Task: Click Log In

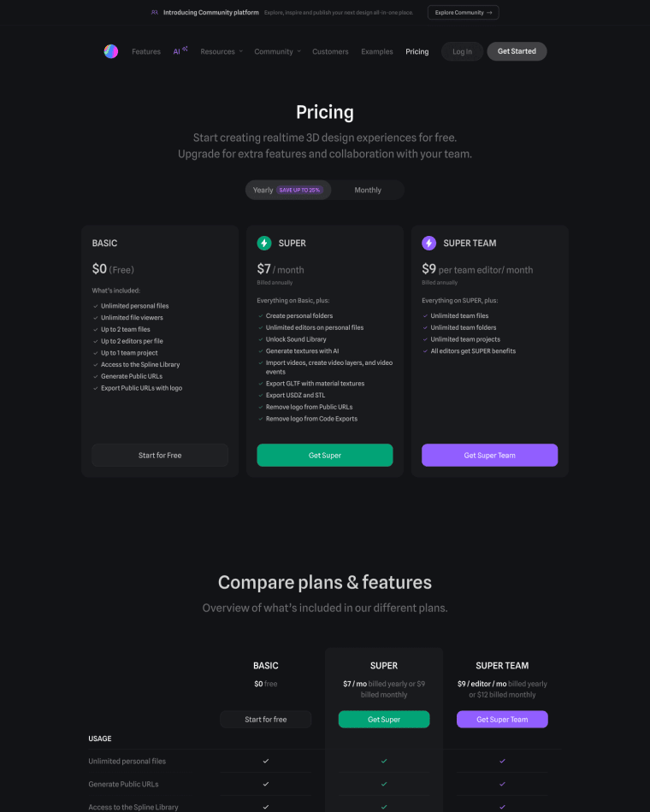Action: click(461, 51)
